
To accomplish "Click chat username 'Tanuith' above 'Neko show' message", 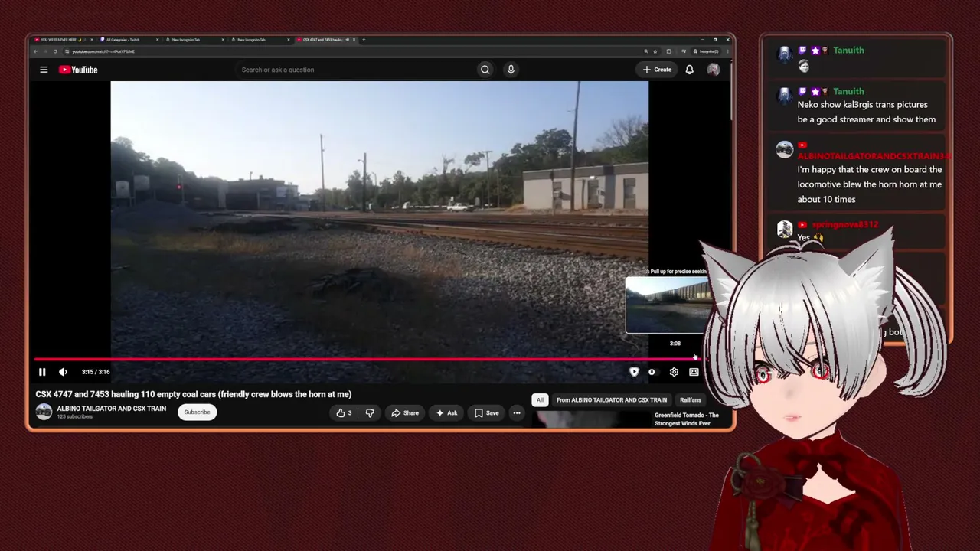I will [848, 92].
